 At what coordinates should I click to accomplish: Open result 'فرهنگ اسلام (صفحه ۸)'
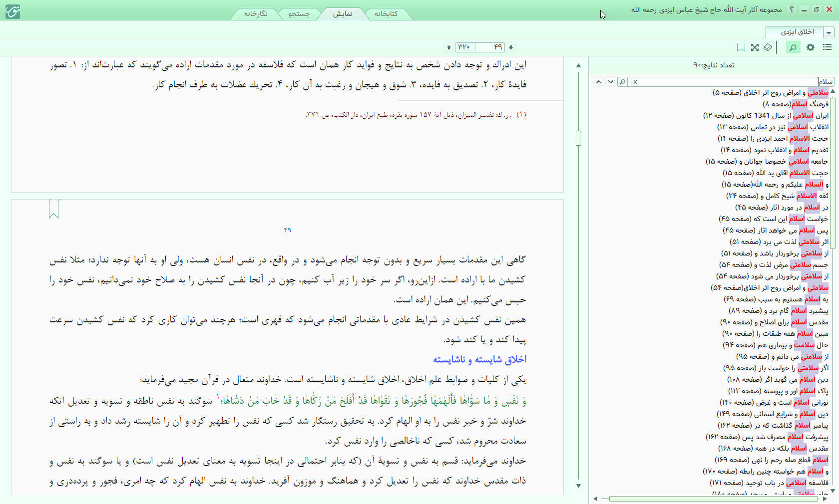(795, 104)
